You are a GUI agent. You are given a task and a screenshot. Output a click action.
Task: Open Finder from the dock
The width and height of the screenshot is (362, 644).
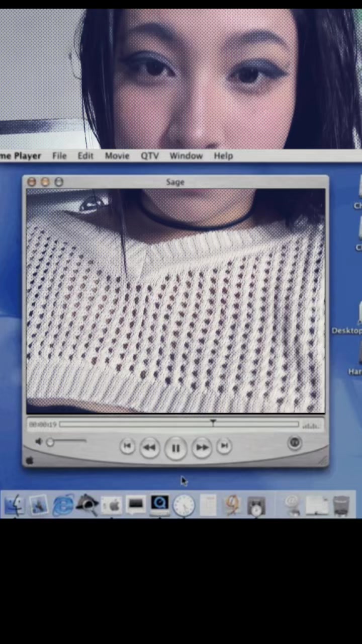click(x=15, y=505)
